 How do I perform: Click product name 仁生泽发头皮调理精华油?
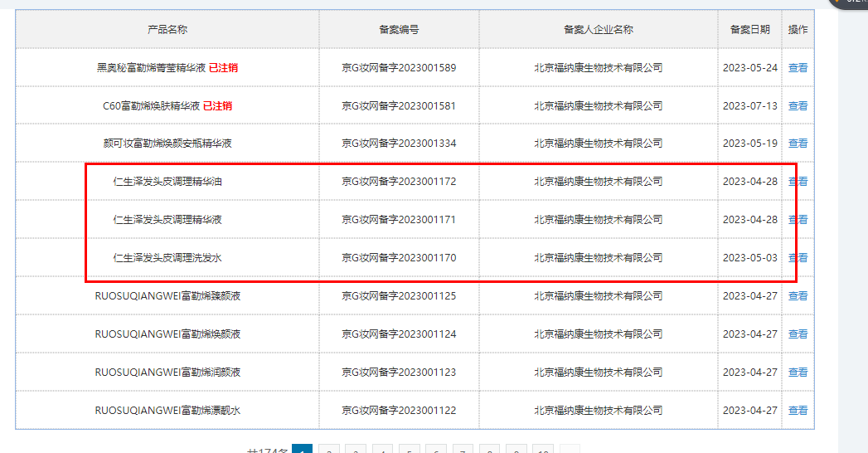coord(167,182)
